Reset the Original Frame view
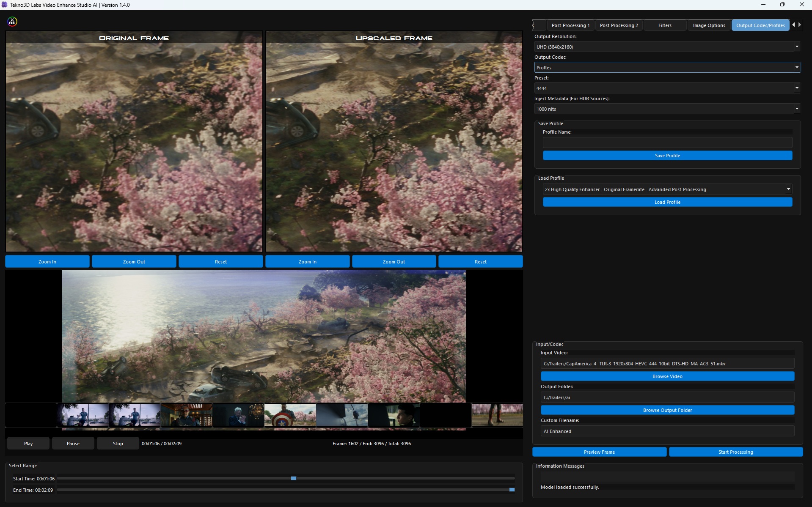 coord(221,262)
